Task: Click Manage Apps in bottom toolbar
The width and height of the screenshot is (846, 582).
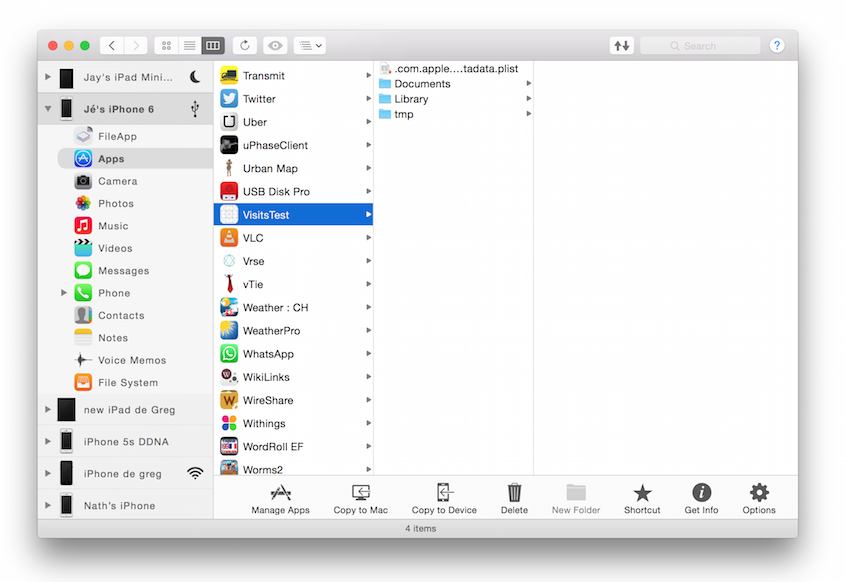Action: [281, 499]
